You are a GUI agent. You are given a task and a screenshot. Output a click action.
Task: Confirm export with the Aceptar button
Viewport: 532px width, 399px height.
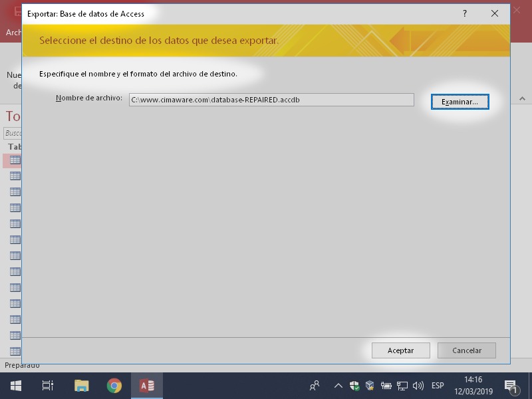[x=400, y=350]
